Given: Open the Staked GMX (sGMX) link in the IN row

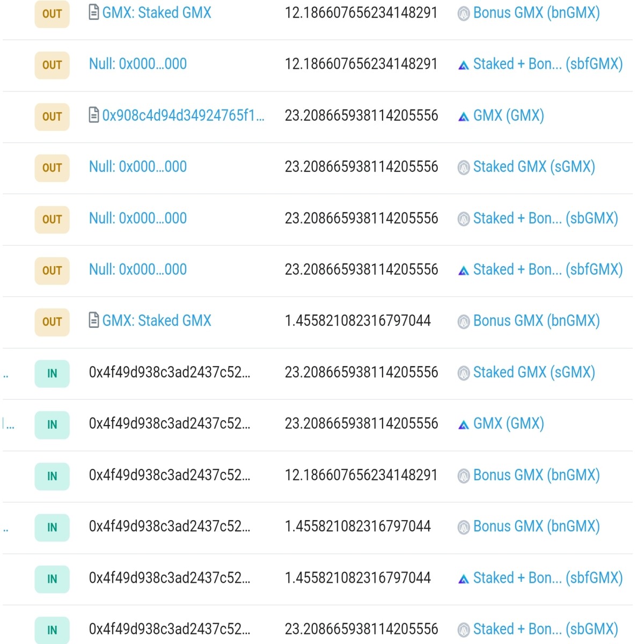Looking at the screenshot, I should [x=534, y=372].
